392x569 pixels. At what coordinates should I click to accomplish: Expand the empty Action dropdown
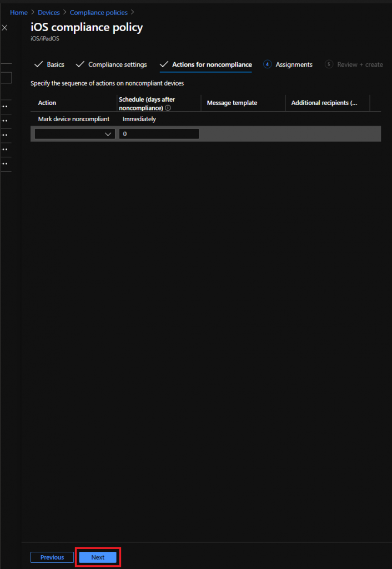click(x=74, y=134)
